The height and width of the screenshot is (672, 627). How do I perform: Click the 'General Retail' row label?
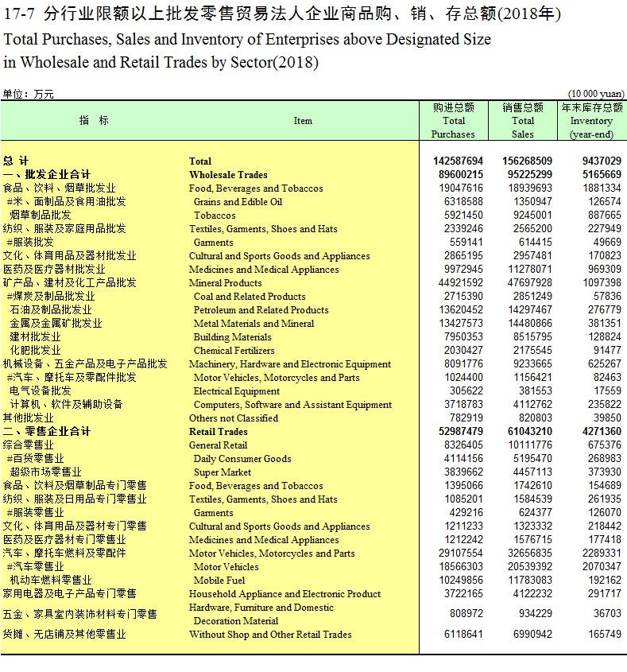[218, 445]
